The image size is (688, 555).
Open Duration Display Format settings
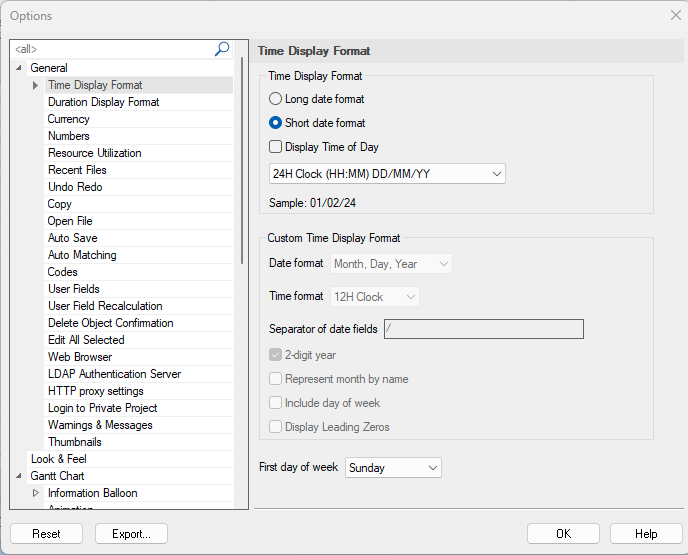(103, 102)
